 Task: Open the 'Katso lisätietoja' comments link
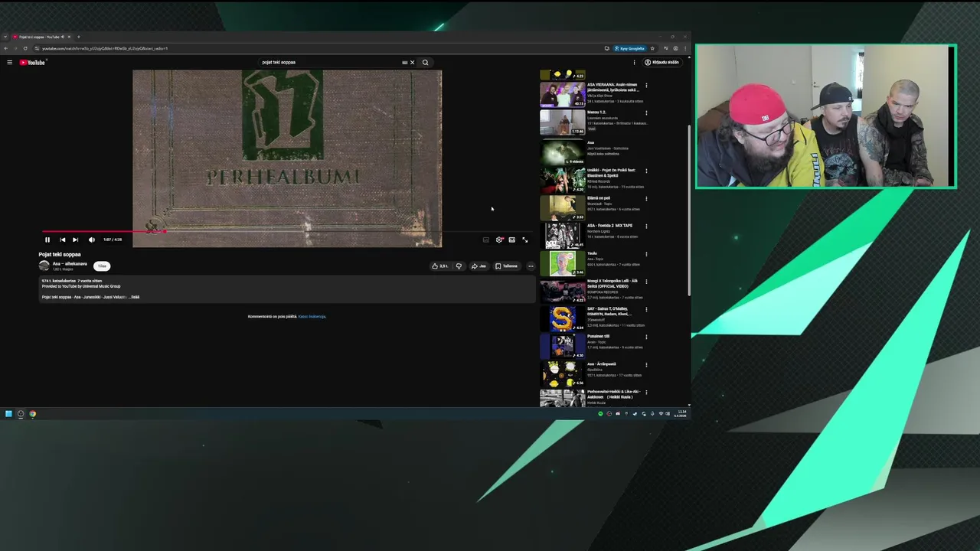(312, 316)
